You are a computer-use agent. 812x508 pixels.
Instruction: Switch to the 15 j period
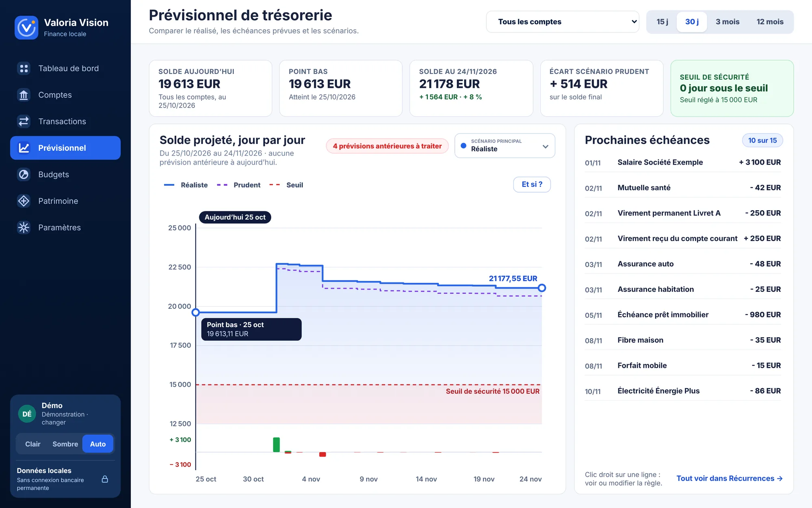click(662, 22)
